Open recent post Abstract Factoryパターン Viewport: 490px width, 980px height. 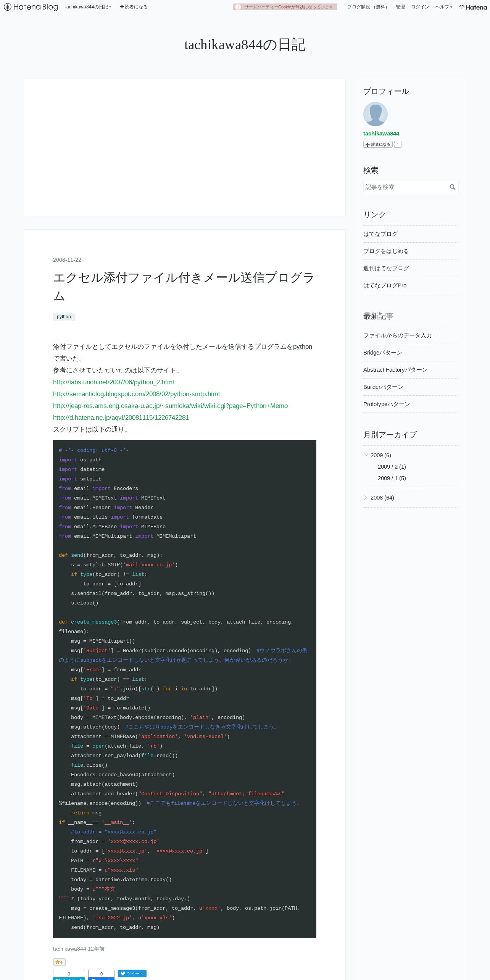coord(395,370)
